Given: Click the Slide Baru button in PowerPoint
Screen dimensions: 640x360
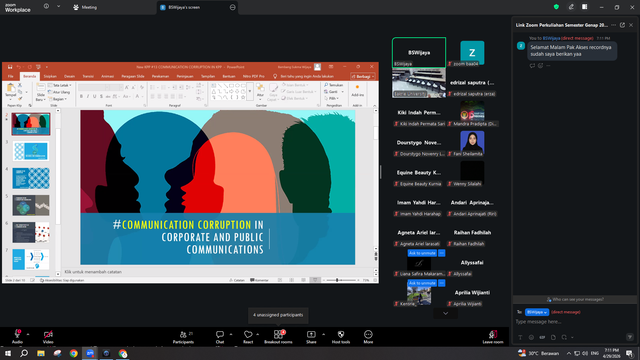Looking at the screenshot, I should [40, 92].
